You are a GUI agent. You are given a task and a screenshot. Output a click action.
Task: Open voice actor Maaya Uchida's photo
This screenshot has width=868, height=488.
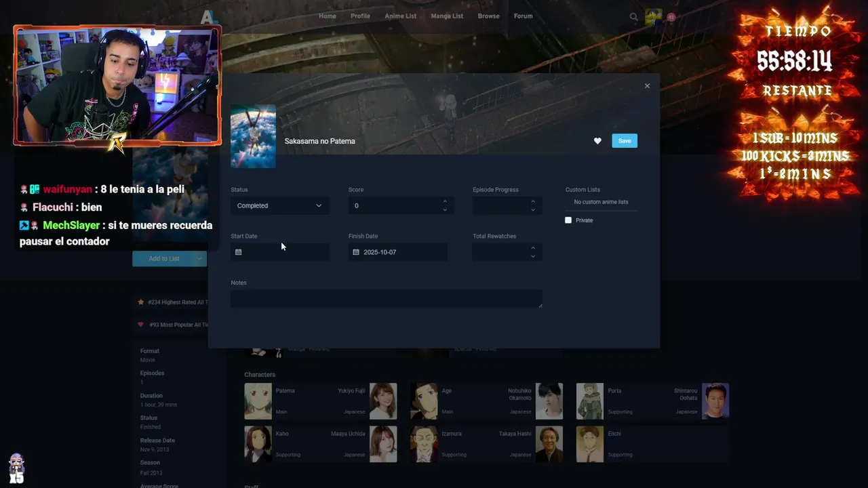(x=383, y=444)
